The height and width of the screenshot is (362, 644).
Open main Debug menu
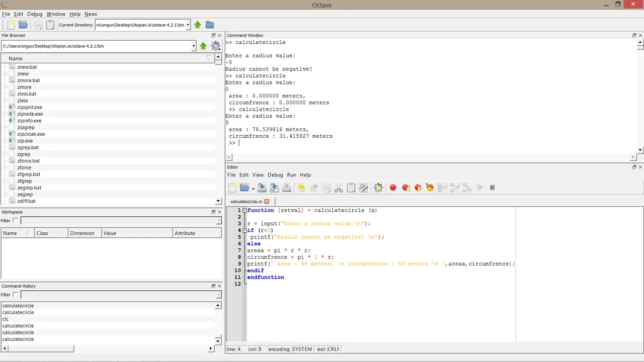[x=35, y=14]
